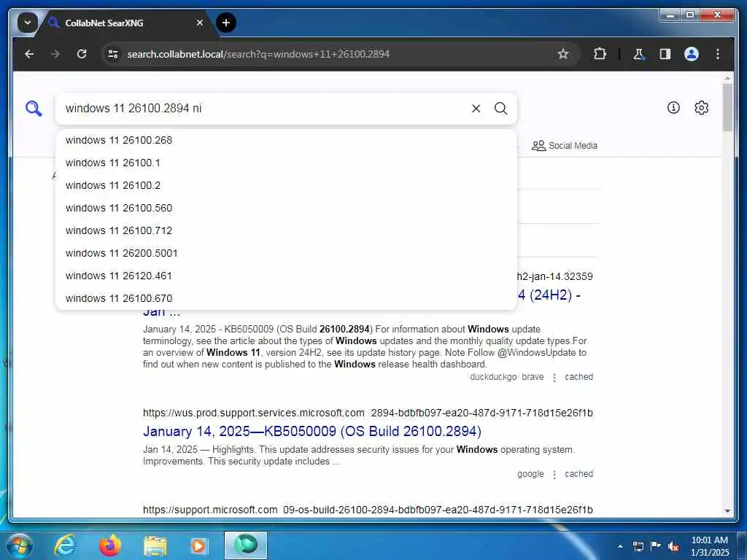The width and height of the screenshot is (747, 560).
Task: Expand options dots beside duckduckgo brave
Action: click(x=554, y=378)
